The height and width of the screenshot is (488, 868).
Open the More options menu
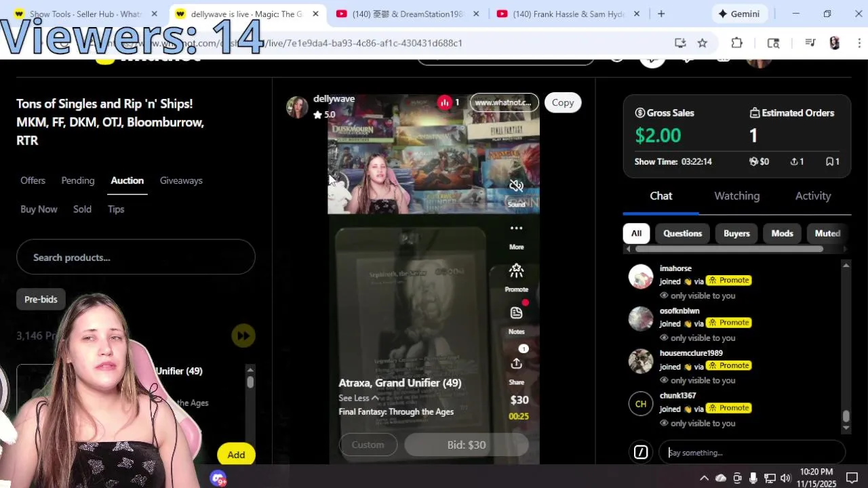point(516,228)
